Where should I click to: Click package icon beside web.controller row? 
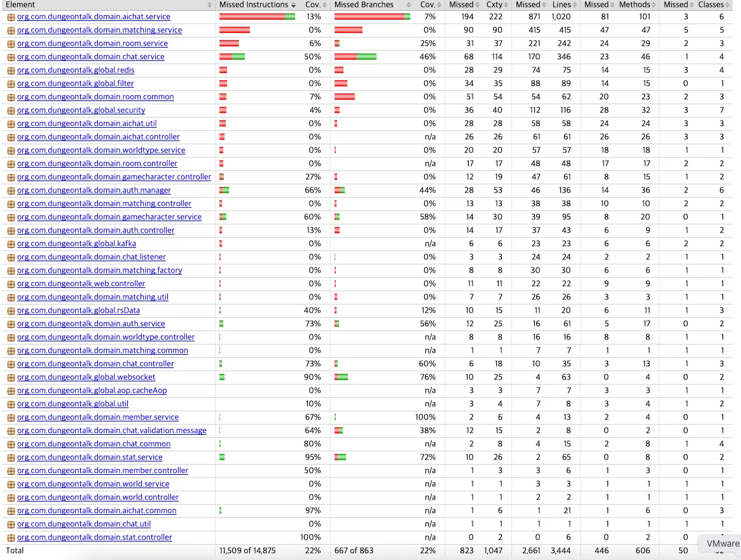(x=11, y=283)
